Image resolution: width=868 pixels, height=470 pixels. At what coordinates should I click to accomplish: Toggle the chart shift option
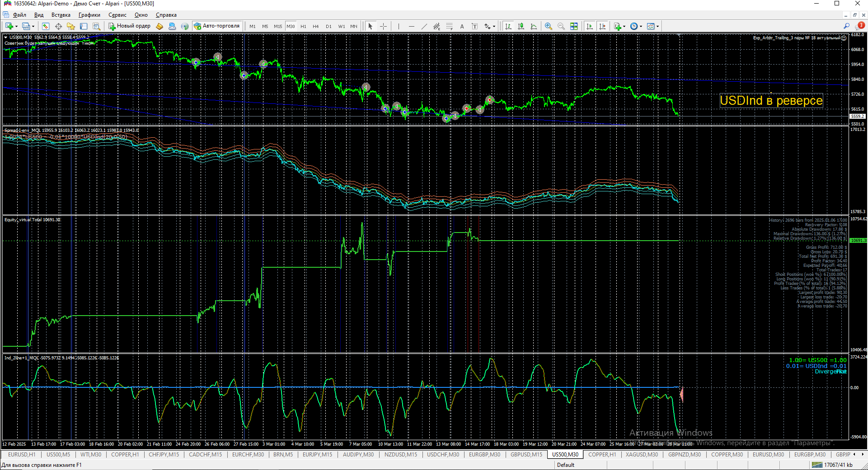pos(602,26)
